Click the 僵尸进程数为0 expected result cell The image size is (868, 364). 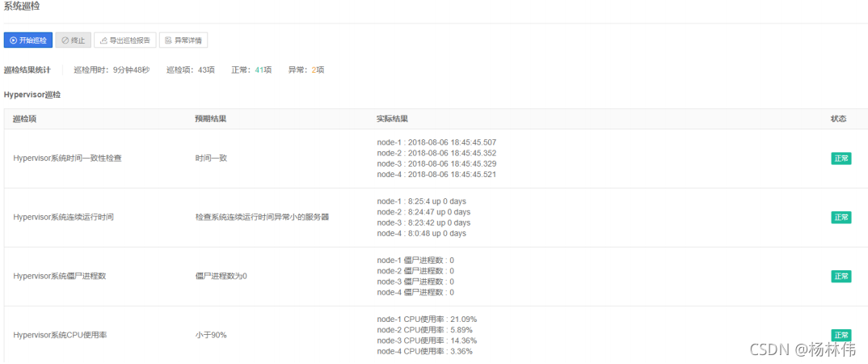click(221, 276)
